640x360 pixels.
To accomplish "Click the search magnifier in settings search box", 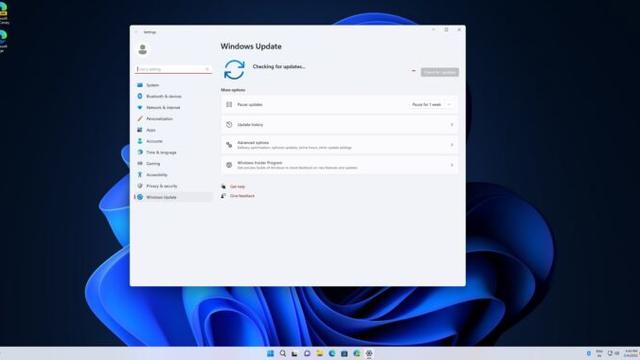I will point(207,69).
